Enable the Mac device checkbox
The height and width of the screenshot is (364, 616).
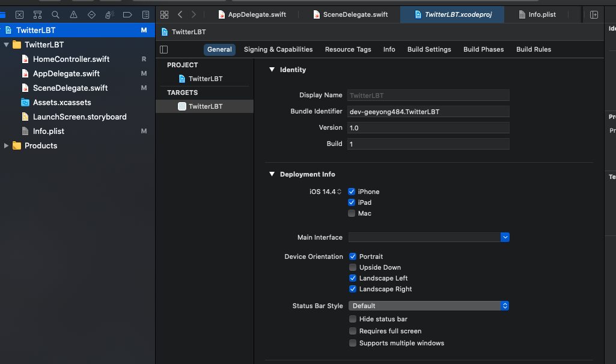[x=352, y=213]
